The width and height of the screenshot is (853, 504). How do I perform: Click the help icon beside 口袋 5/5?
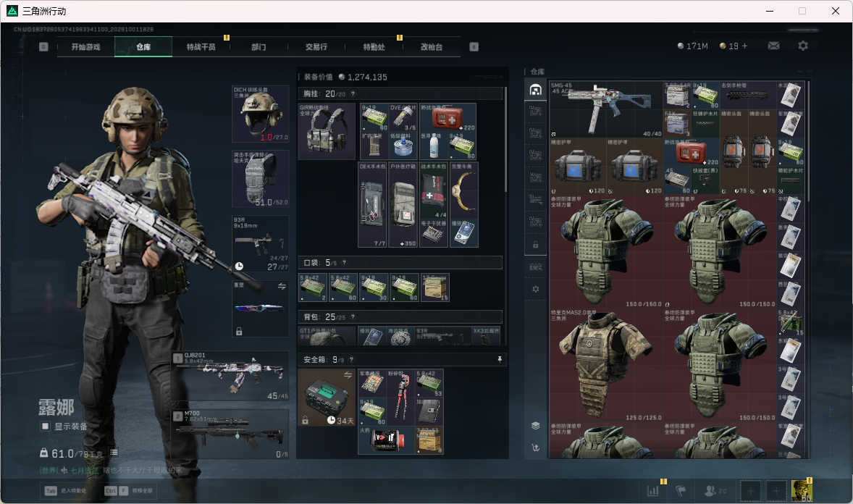(x=344, y=262)
